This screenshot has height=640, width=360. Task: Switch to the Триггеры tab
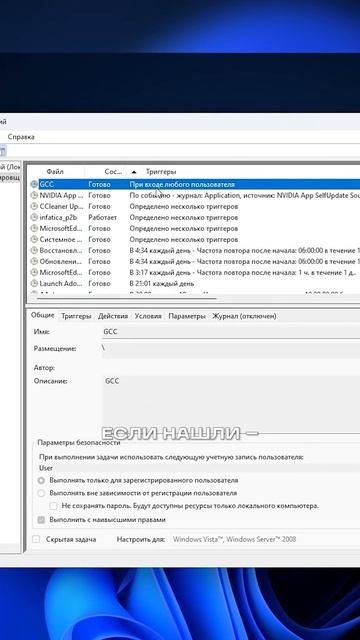pos(76,316)
